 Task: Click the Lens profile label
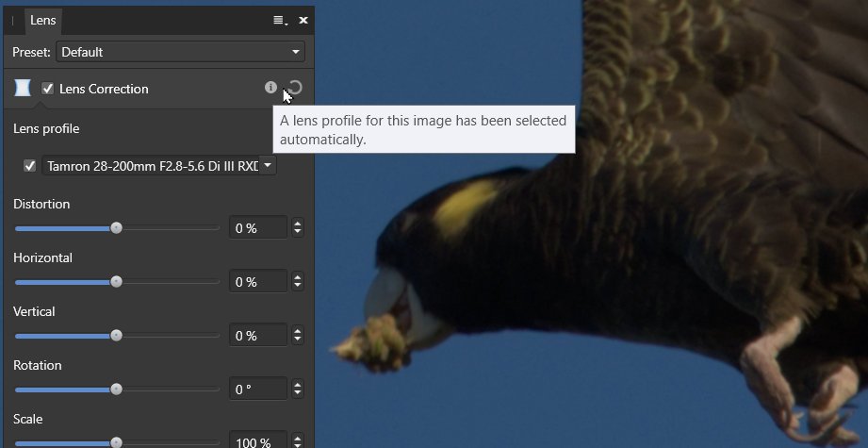click(46, 128)
